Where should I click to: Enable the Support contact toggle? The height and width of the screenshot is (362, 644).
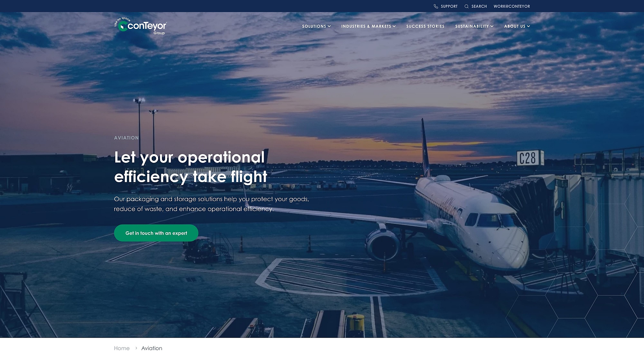tap(445, 6)
